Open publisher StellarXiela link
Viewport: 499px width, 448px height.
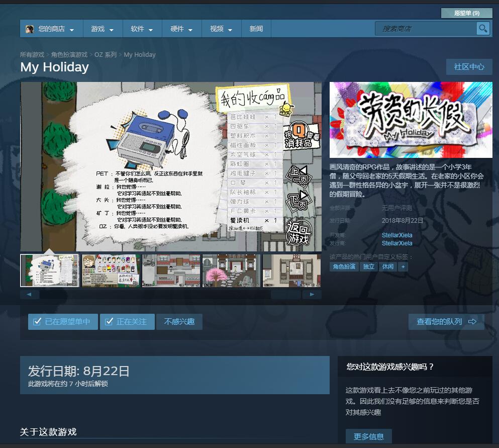[x=397, y=243]
